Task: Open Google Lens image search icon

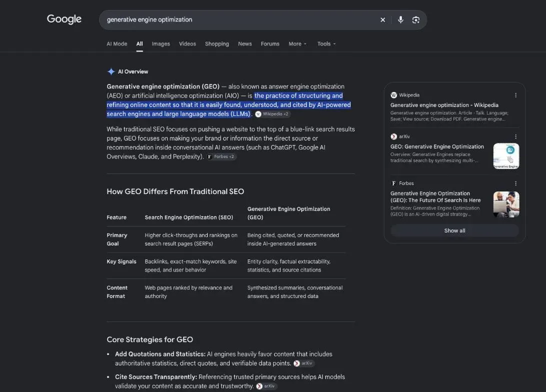Action: (x=416, y=20)
